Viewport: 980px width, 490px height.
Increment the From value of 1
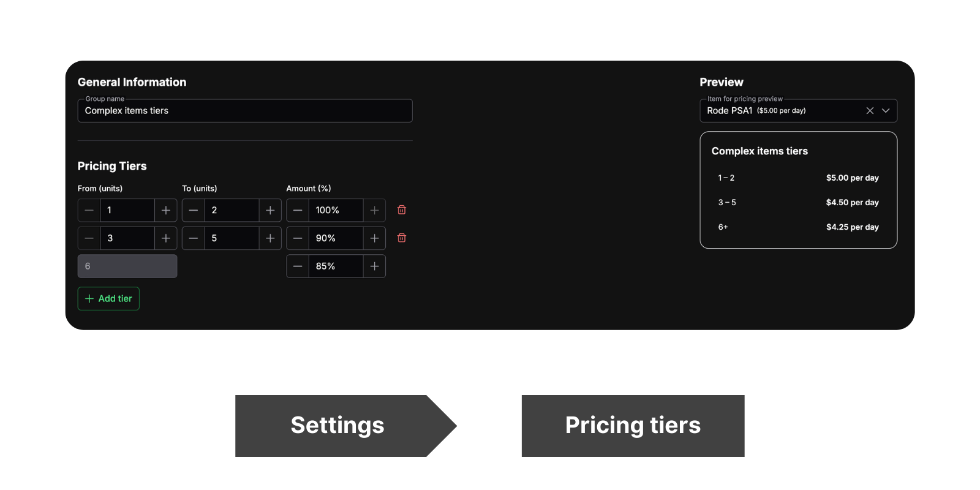(165, 210)
